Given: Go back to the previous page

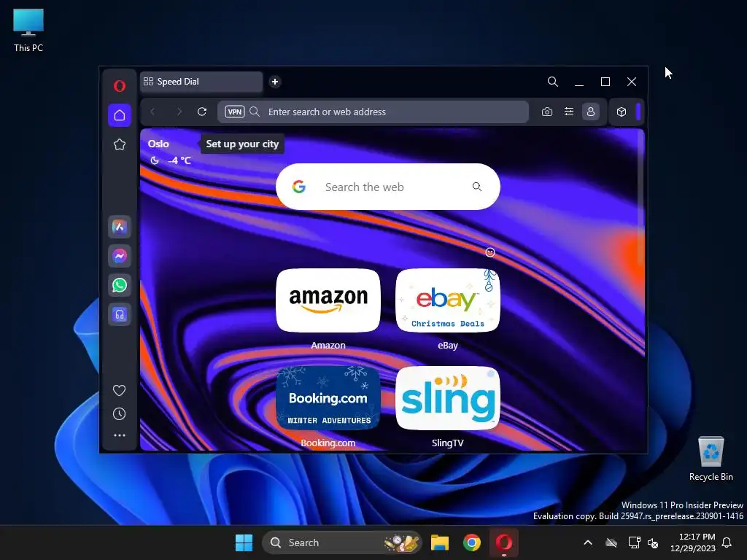Looking at the screenshot, I should tap(153, 112).
